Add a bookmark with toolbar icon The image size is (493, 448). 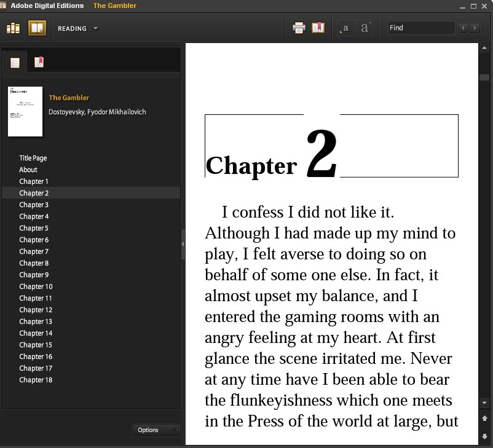click(318, 28)
